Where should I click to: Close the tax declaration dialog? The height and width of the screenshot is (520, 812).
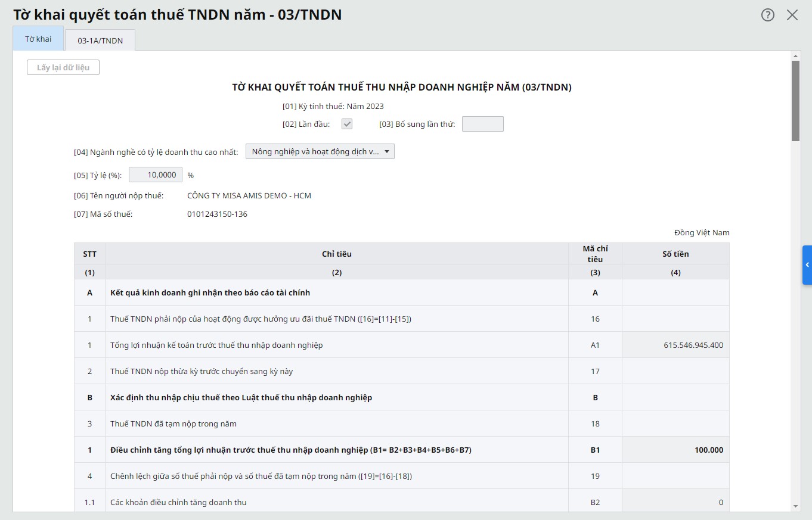tap(792, 15)
